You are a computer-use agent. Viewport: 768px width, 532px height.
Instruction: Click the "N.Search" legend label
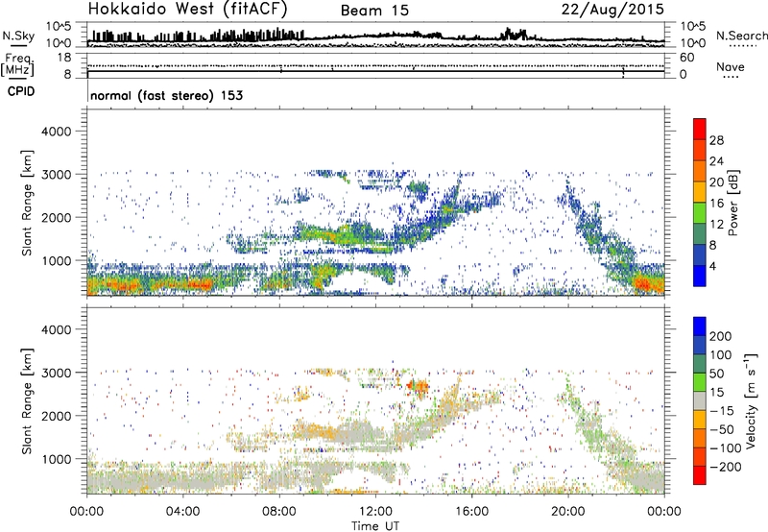(x=741, y=36)
